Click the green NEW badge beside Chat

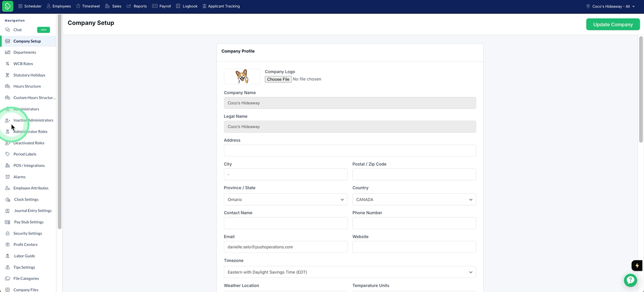pyautogui.click(x=43, y=30)
